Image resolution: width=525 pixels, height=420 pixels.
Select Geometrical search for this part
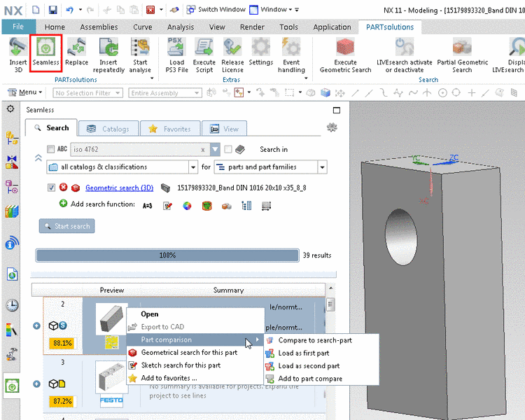pyautogui.click(x=195, y=352)
